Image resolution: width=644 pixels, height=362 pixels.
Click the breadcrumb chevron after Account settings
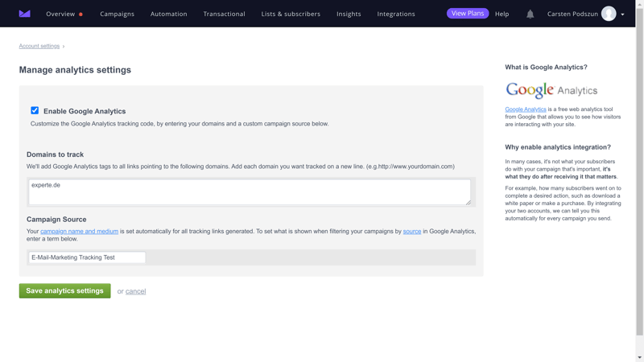64,47
